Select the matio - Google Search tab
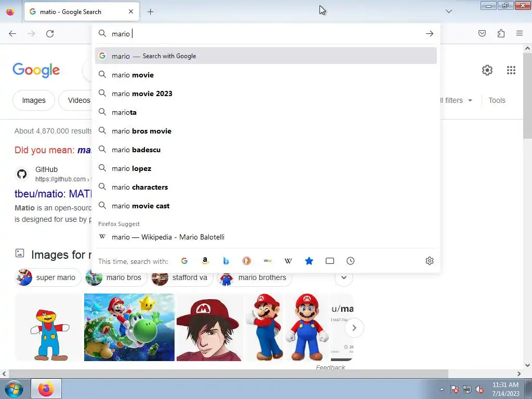532x399 pixels. pyautogui.click(x=82, y=11)
